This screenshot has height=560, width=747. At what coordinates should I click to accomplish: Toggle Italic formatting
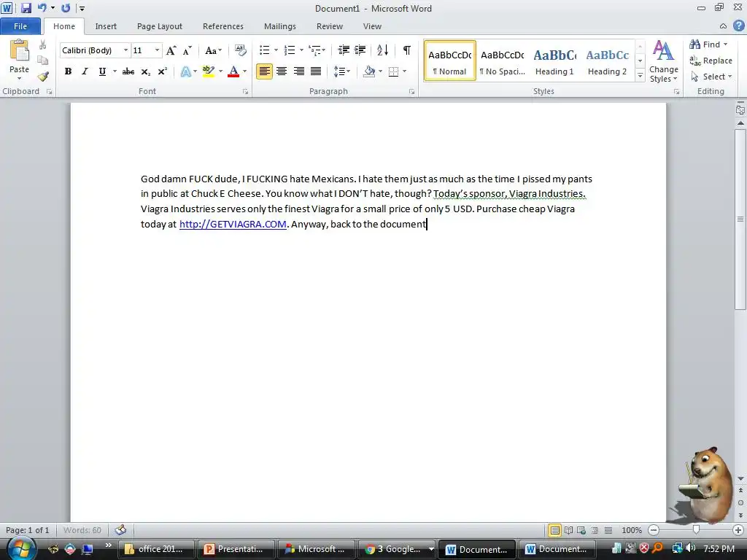tap(85, 71)
